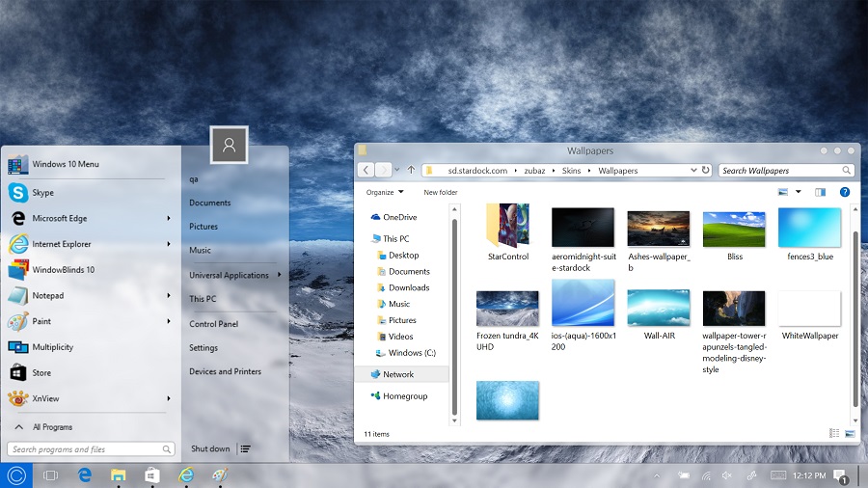Go up one folder level
The width and height of the screenshot is (868, 488).
(x=411, y=170)
